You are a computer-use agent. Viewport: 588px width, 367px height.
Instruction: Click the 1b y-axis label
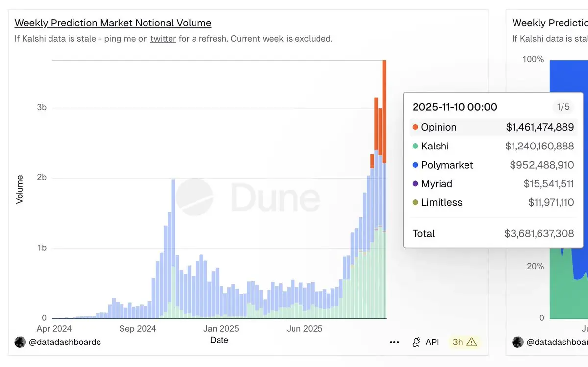point(42,248)
